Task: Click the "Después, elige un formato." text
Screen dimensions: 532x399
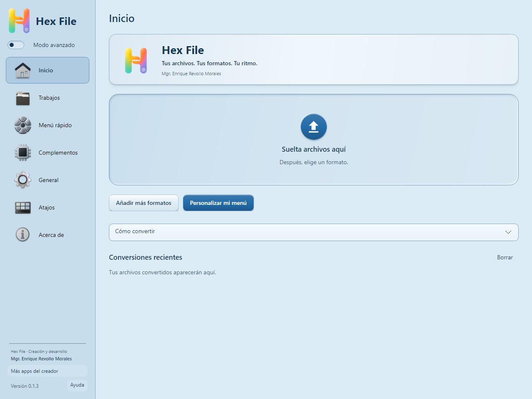Action: coord(314,163)
